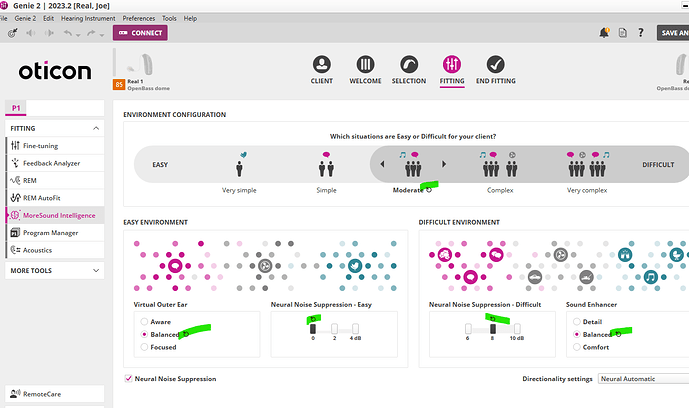Set Difficult noise suppression to 10 dB
Image resolution: width=689 pixels, height=408 pixels.
517,329
